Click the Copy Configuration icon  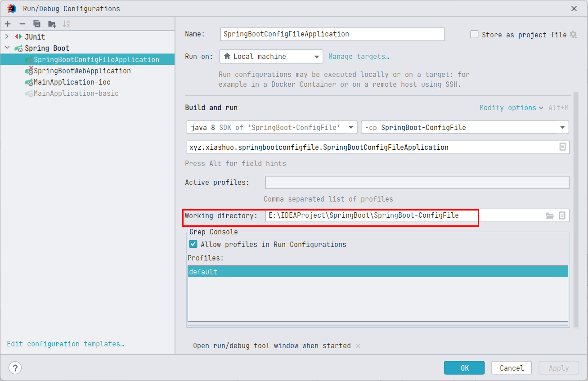[x=37, y=24]
